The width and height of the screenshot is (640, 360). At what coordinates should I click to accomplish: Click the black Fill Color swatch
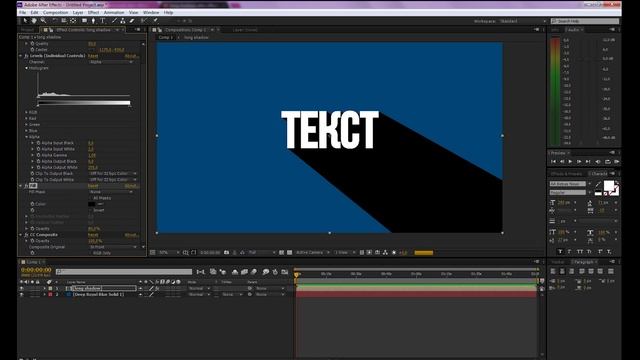coord(92,204)
